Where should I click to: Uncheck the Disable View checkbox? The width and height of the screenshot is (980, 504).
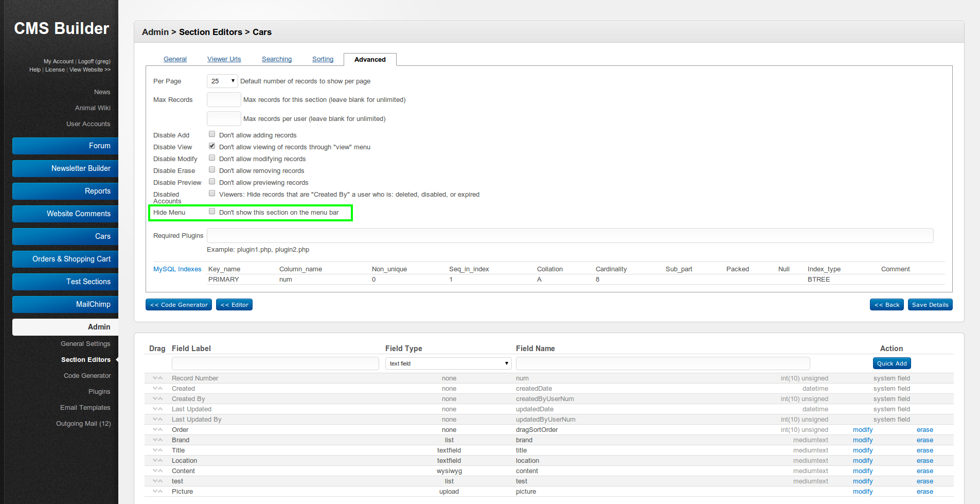pos(212,146)
